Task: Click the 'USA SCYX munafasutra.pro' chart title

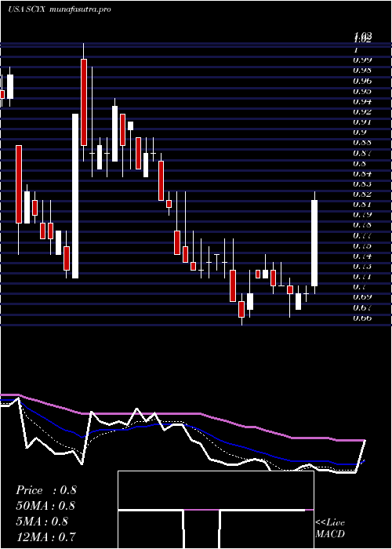Action: [59, 9]
